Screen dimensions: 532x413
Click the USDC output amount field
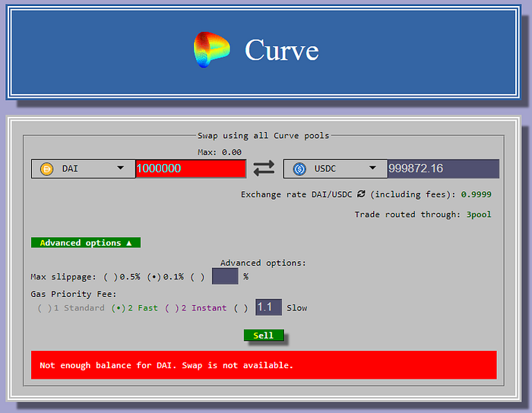click(443, 169)
